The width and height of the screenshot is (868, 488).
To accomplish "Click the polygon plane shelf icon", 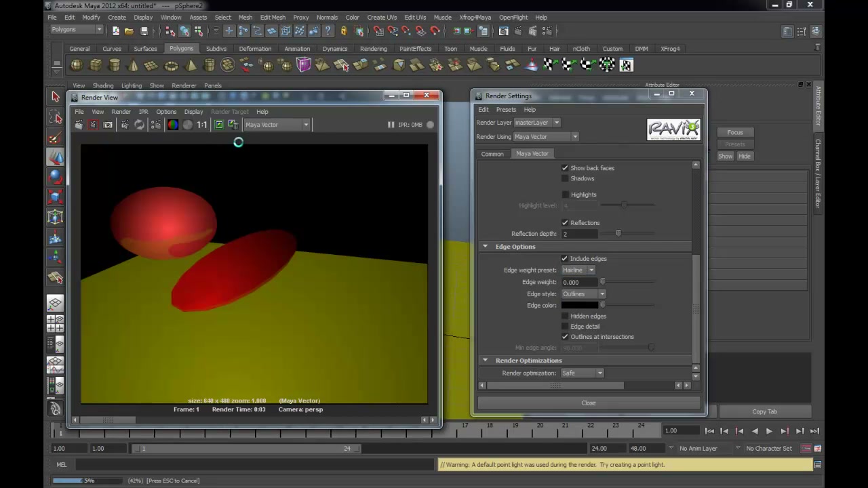I will (151, 65).
